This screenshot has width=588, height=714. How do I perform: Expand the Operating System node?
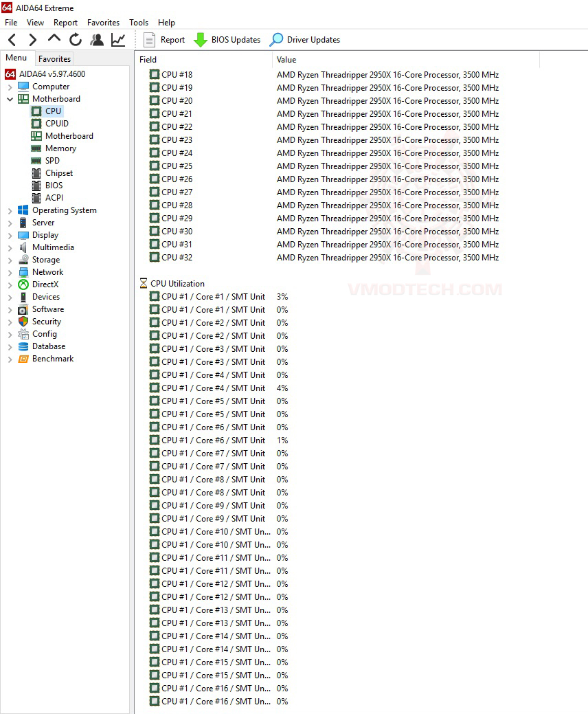(10, 210)
